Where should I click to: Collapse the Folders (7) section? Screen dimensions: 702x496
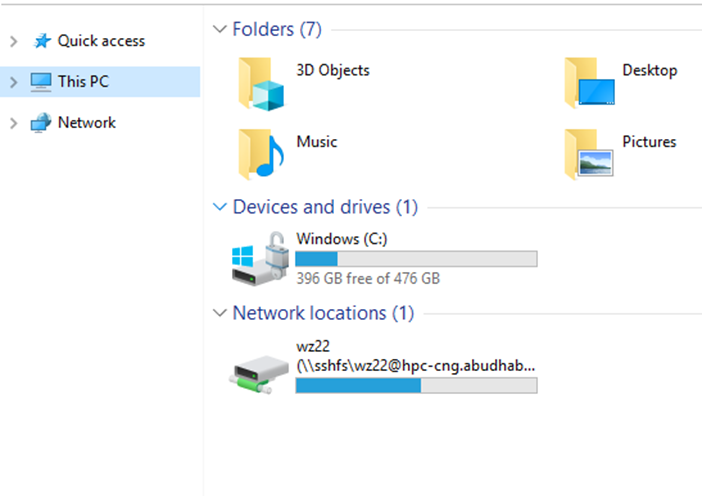[220, 30]
